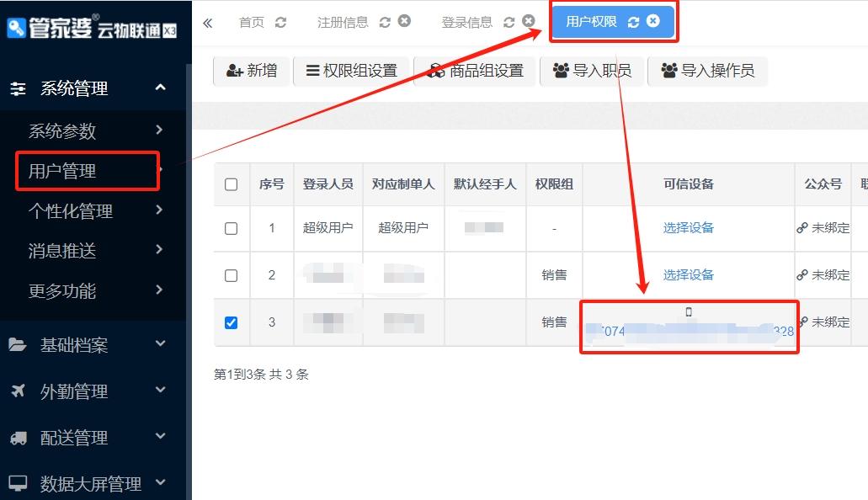868x500 pixels.
Task: Expand 基础档案 section
Action: click(x=93, y=344)
